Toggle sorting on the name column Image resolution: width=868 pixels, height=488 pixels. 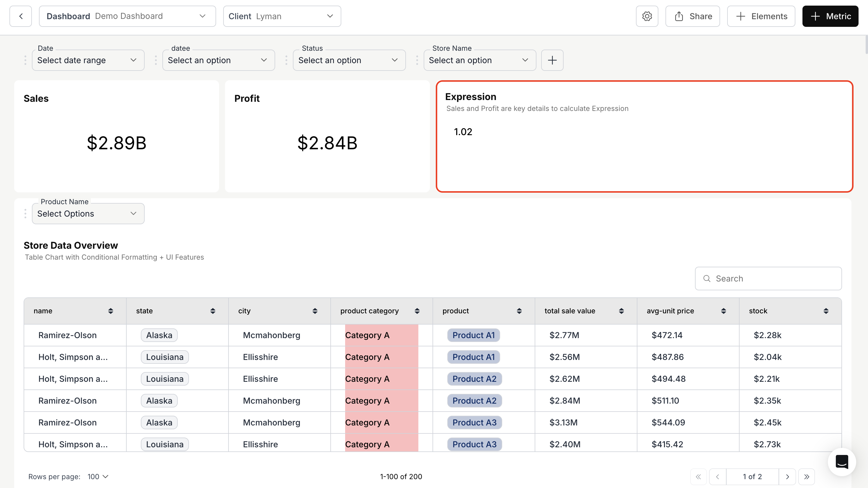pyautogui.click(x=110, y=311)
